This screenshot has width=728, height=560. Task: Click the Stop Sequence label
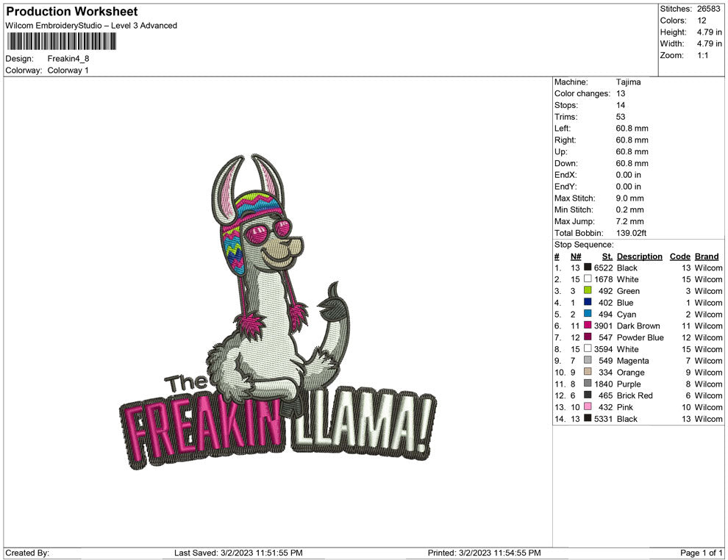point(584,245)
